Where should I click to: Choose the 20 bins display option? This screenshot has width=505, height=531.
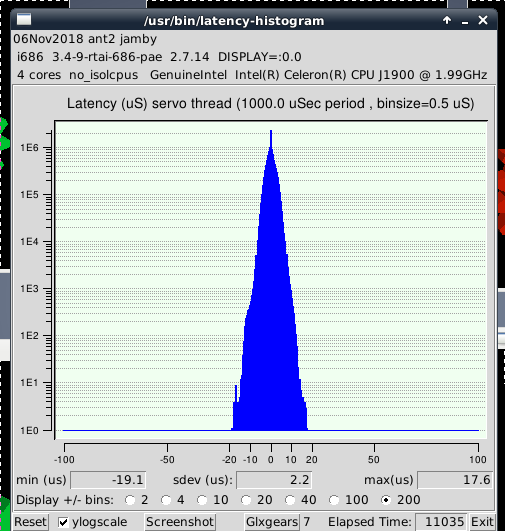[x=246, y=500]
